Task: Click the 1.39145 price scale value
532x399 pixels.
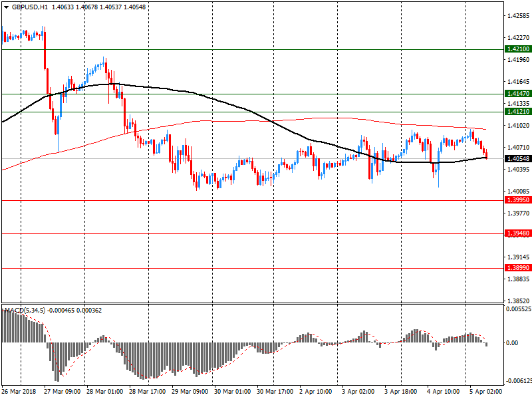Action: (519, 257)
